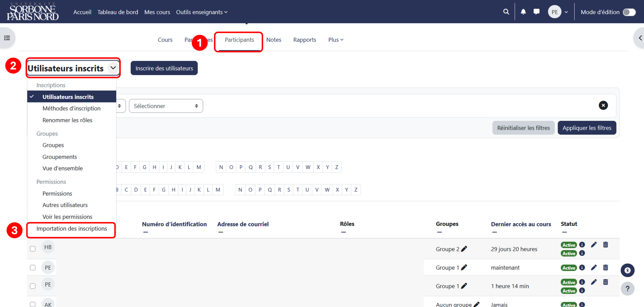Expand the Plus menu in course navigation
Image resolution: width=644 pixels, height=307 pixels.
point(336,40)
